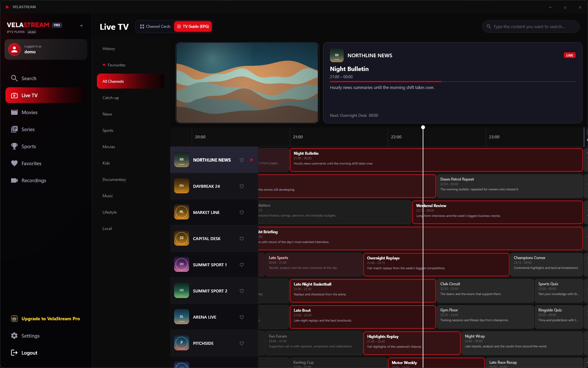The image size is (588, 368).
Task: Select the Dawn Patrol Repeat programme
Action: click(x=510, y=186)
